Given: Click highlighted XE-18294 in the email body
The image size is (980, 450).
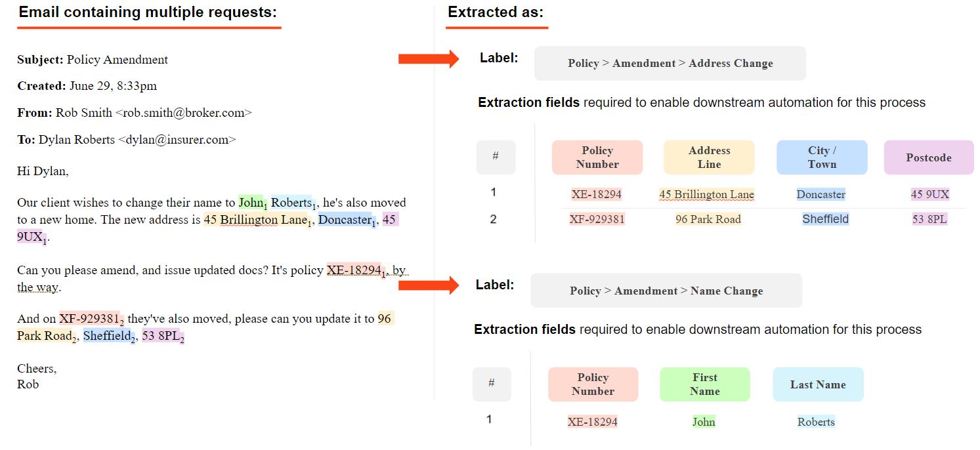Looking at the screenshot, I should click(x=354, y=270).
